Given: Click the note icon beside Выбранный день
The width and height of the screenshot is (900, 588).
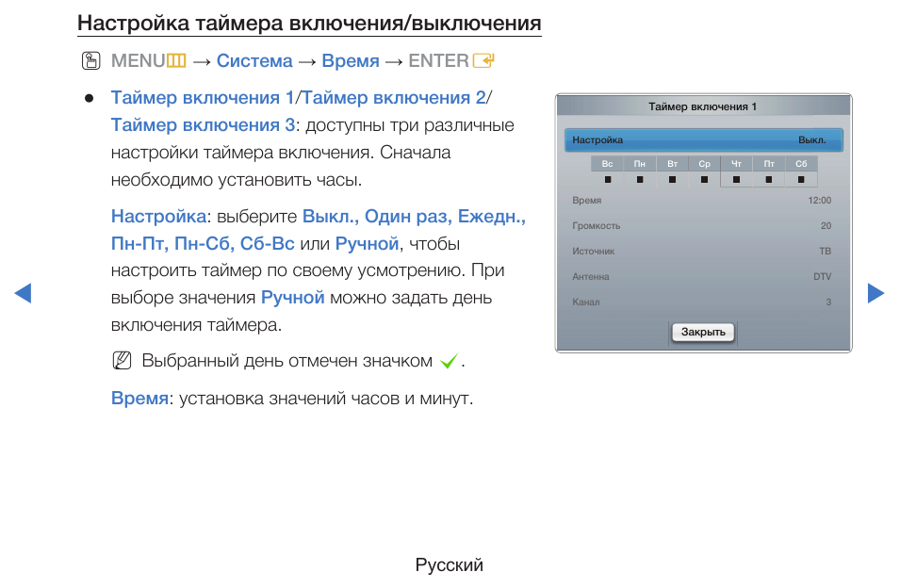Looking at the screenshot, I should click(121, 361).
